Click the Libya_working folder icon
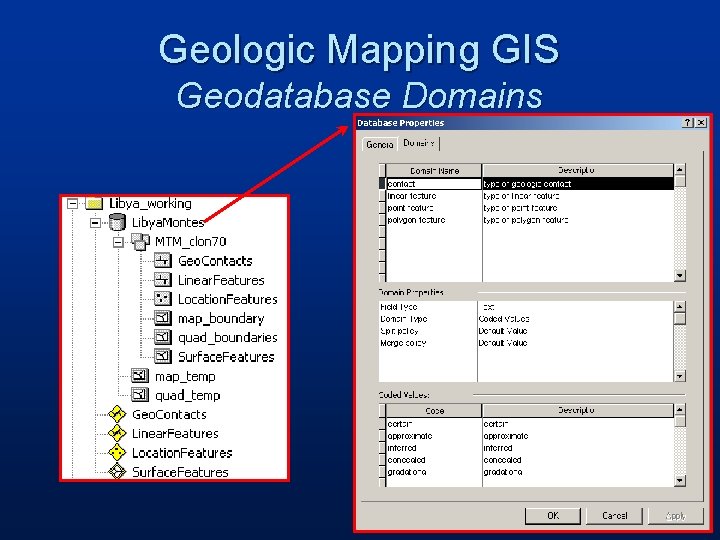Image resolution: width=720 pixels, height=540 pixels. pos(94,203)
